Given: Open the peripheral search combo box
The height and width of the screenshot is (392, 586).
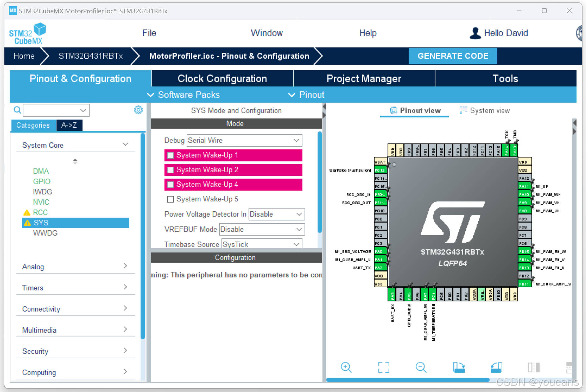Looking at the screenshot, I should coord(56,110).
